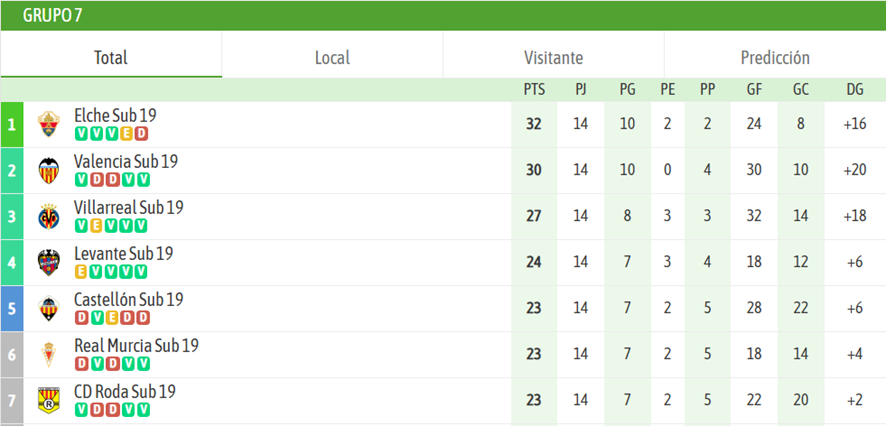Click the CD Roda Sub 19 crest
The height and width of the screenshot is (426, 886).
(x=49, y=401)
